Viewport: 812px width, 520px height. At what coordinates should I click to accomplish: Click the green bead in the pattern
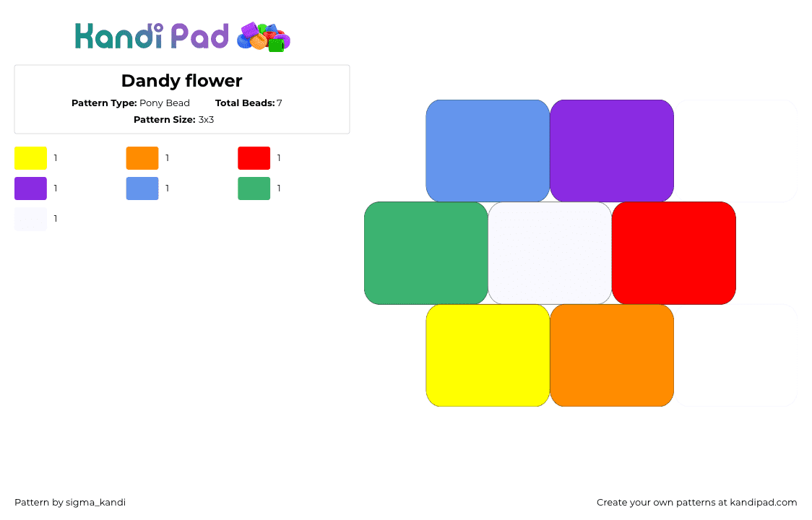426,253
